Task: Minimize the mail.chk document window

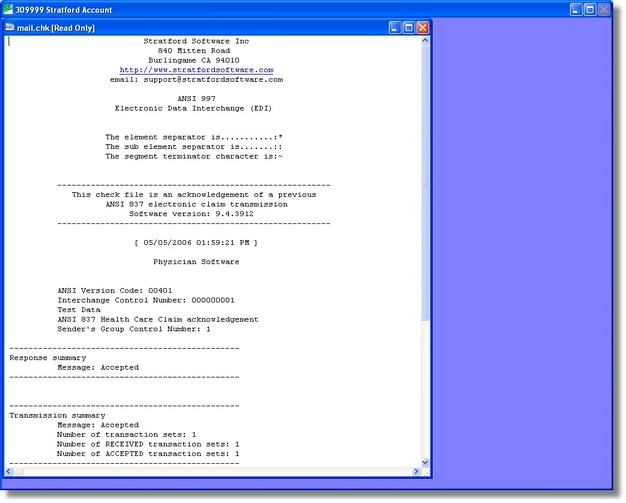Action: [395, 27]
